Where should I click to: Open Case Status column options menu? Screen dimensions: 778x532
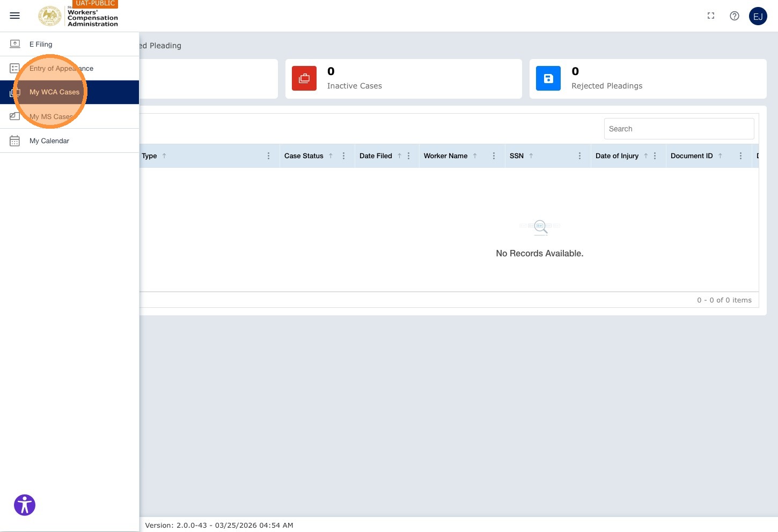tap(344, 156)
